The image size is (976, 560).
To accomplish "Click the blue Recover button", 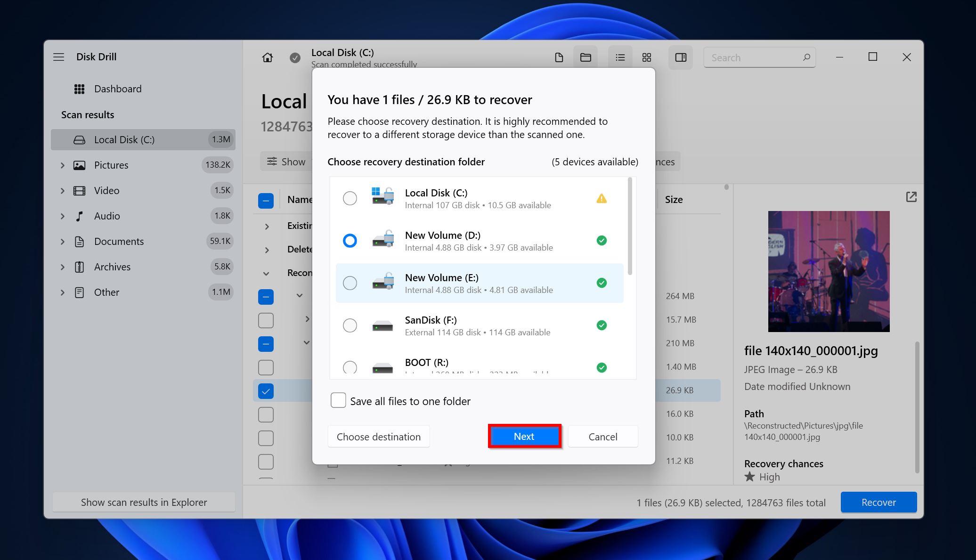I will (878, 502).
